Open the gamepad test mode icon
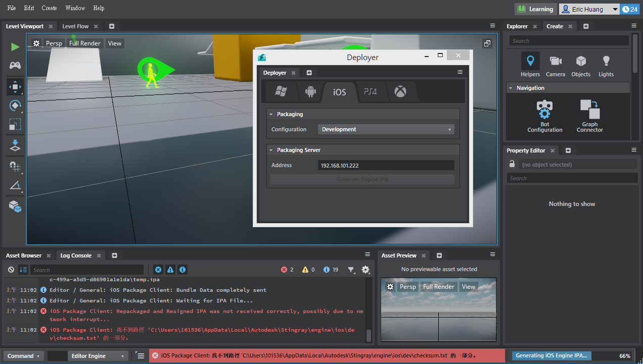643x364 pixels. pos(15,65)
